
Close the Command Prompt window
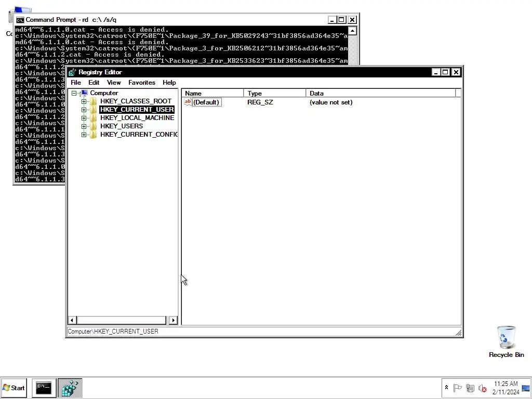point(352,20)
